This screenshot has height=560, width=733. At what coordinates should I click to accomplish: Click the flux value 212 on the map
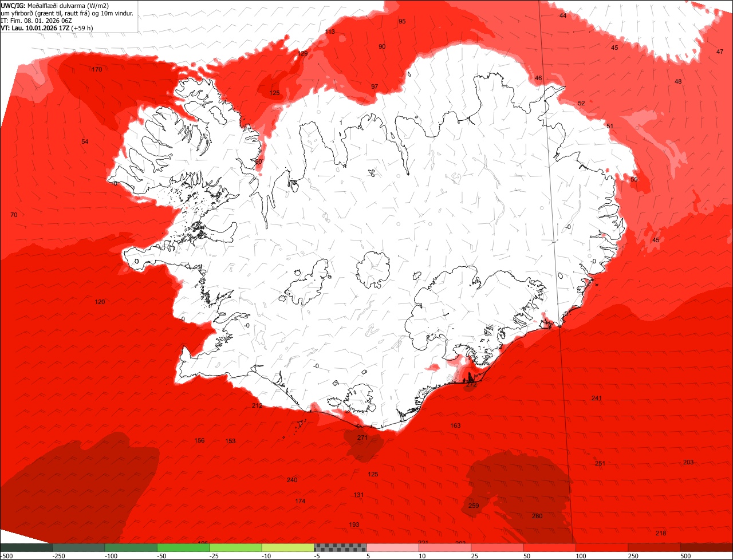[x=257, y=405]
